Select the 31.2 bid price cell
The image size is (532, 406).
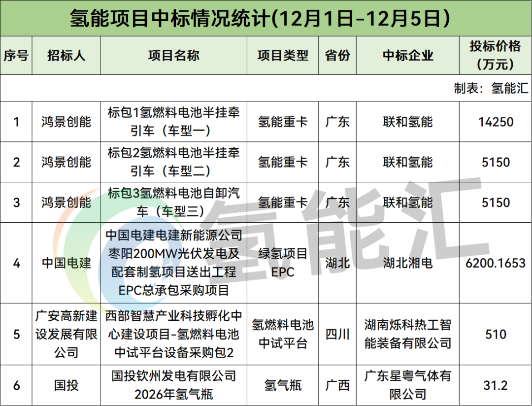(x=495, y=385)
